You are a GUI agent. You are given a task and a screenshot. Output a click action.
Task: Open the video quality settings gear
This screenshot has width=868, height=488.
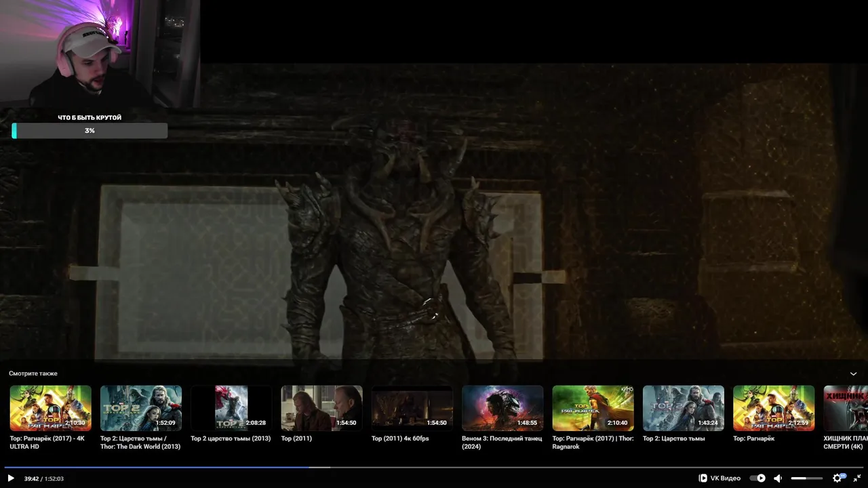tap(837, 479)
